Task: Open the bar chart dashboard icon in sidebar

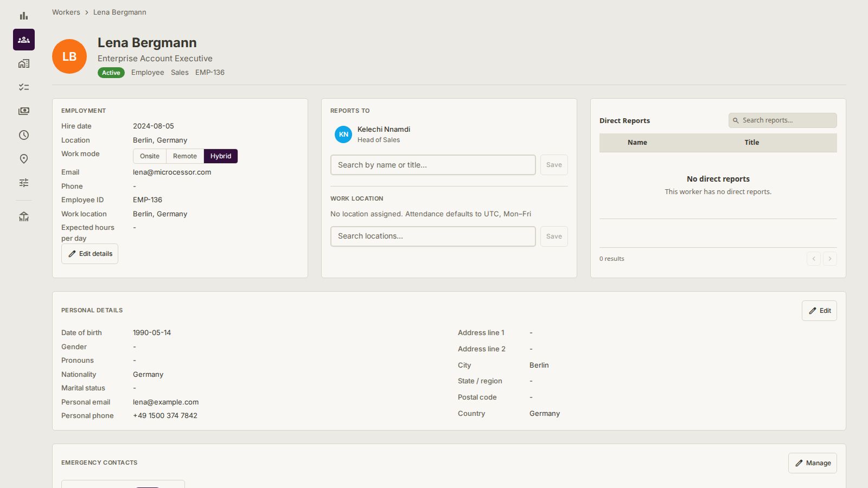Action: (x=24, y=16)
